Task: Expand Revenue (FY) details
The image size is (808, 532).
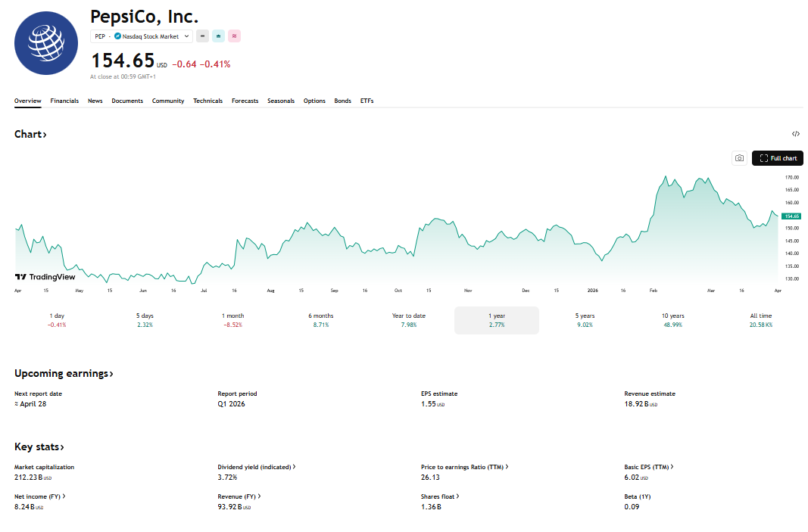Action: 239,496
